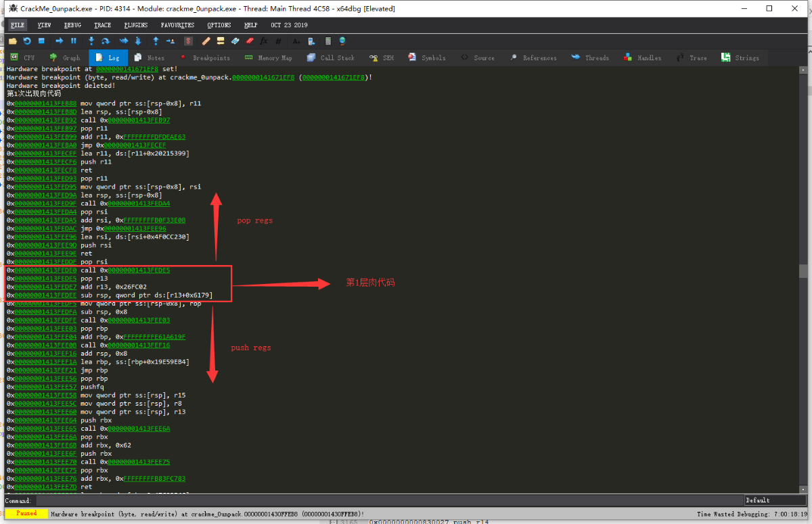Run the program with the arrow icon

[60, 41]
